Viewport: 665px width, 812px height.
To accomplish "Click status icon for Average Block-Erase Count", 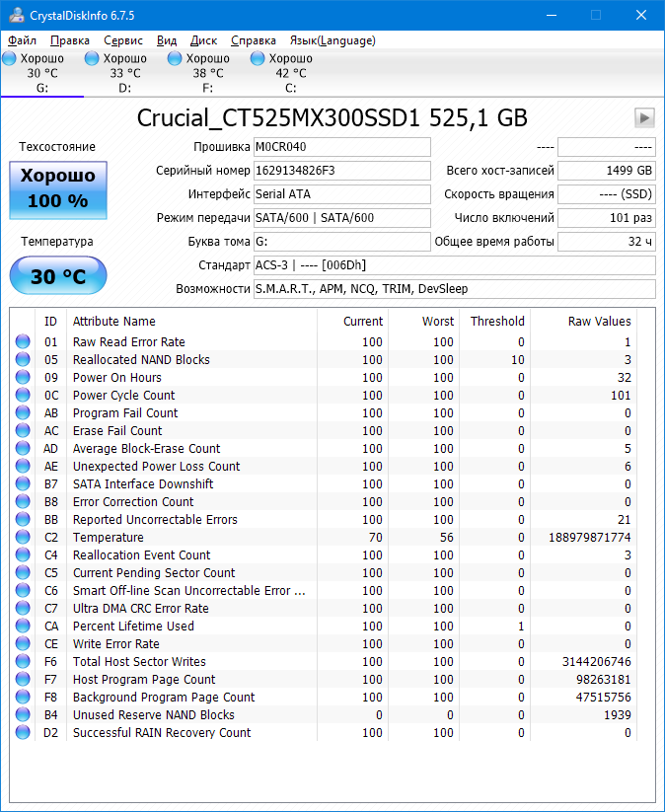I will tap(23, 448).
